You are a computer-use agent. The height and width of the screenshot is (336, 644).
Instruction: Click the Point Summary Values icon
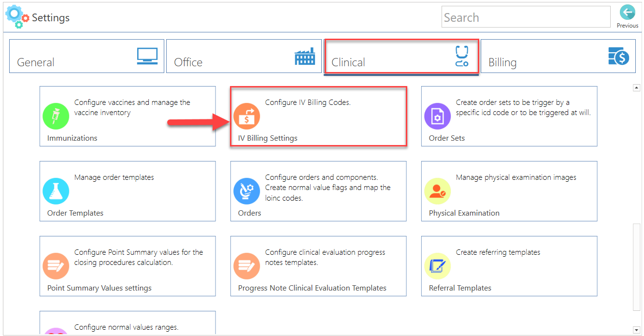56,266
